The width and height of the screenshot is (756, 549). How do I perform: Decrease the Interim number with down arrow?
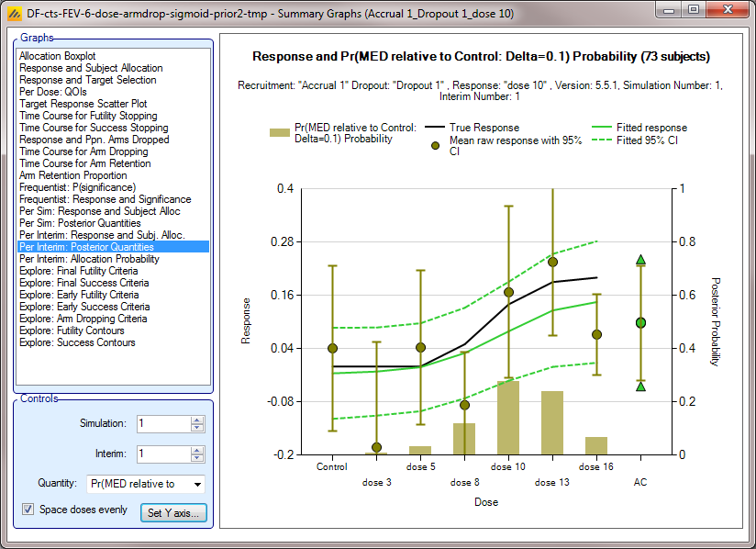click(196, 458)
